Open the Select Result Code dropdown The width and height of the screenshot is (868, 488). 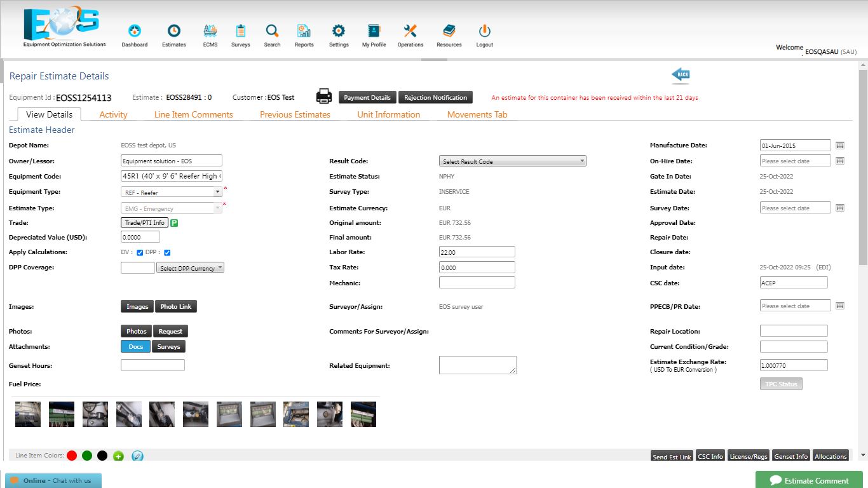512,161
